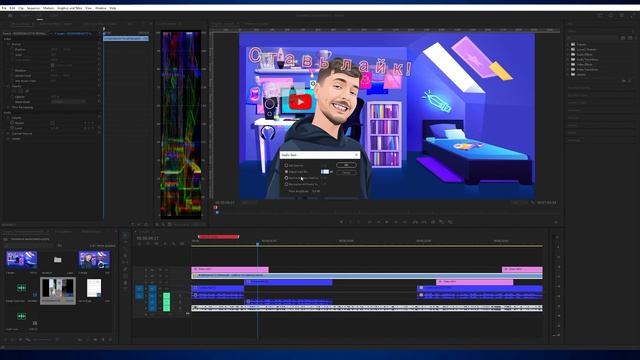
Task: Open the Markers menu
Action: pos(48,8)
